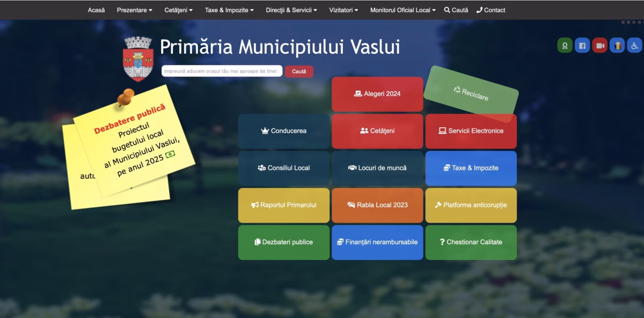Viewport: 644px width, 318px height.
Task: Open the award ribbon badge icon
Action: click(565, 46)
